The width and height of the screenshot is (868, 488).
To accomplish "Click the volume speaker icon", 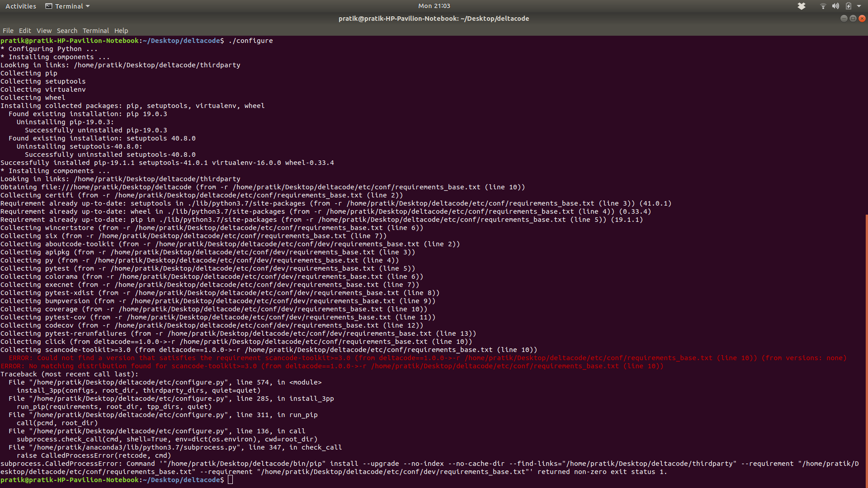I will [835, 6].
